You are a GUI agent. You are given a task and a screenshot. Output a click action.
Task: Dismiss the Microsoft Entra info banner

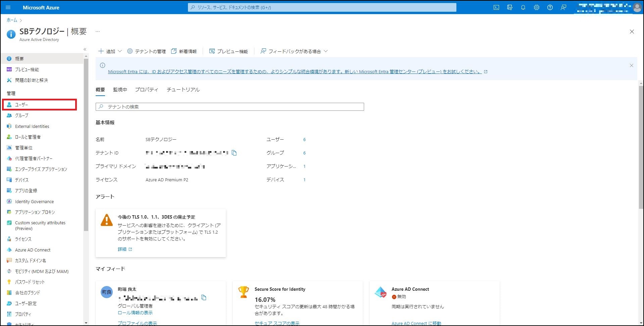point(632,65)
